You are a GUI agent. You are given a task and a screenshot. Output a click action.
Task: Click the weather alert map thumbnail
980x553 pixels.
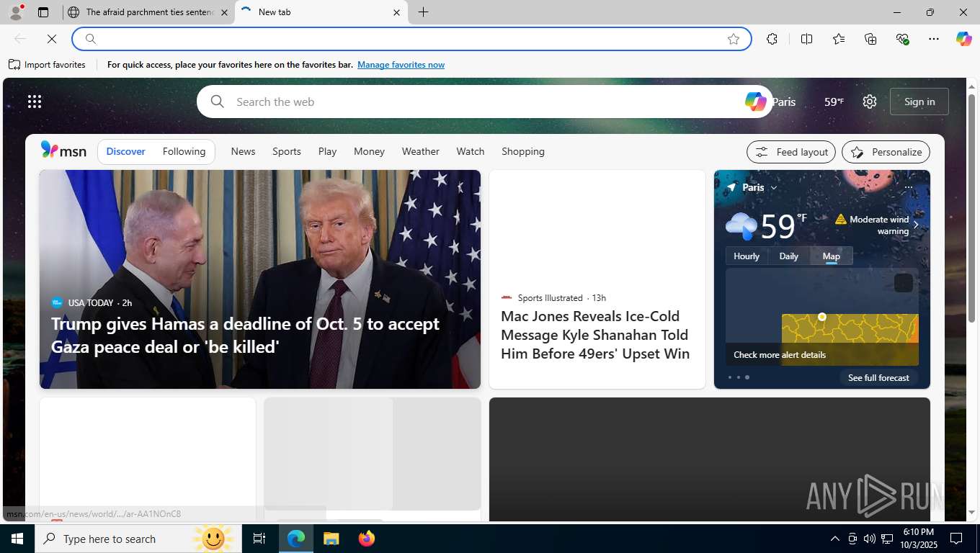822,317
